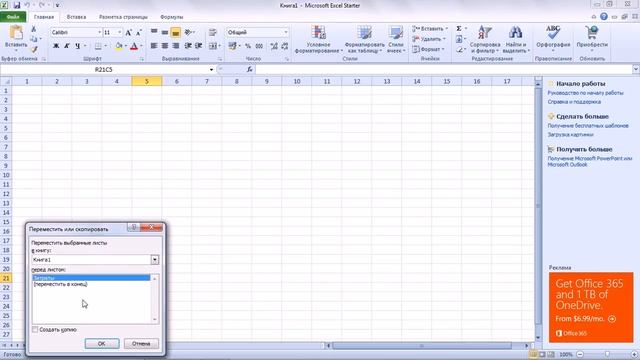
Task: Click the wrap text icon
Action: click(213, 33)
